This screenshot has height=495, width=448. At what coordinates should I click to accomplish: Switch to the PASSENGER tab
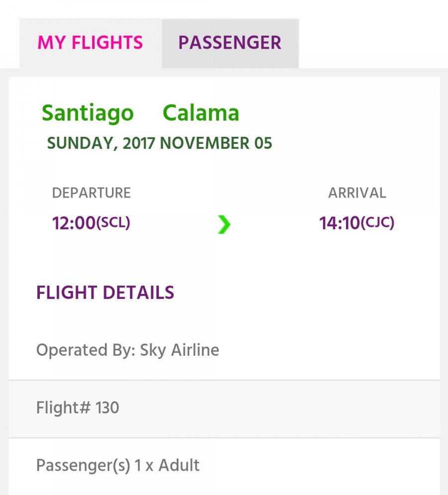pyautogui.click(x=230, y=43)
